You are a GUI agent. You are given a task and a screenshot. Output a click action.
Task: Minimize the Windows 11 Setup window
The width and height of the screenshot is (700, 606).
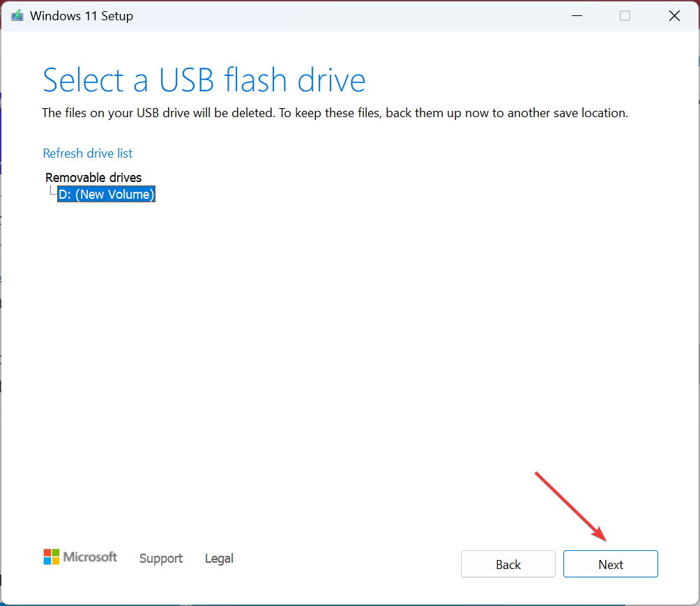coord(577,15)
